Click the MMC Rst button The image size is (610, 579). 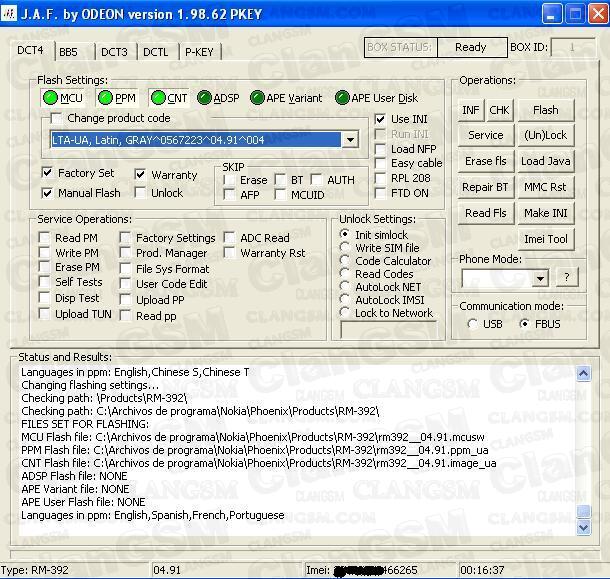click(545, 187)
